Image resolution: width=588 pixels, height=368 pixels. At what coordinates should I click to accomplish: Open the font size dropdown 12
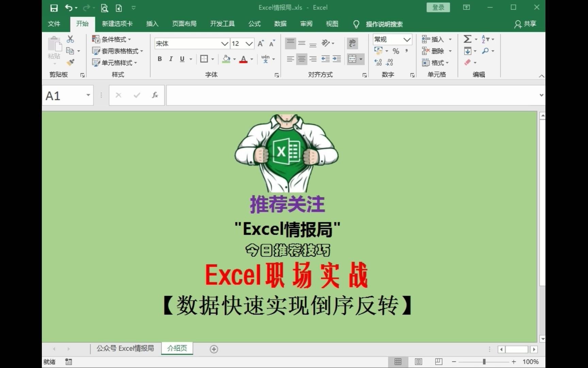(x=249, y=44)
